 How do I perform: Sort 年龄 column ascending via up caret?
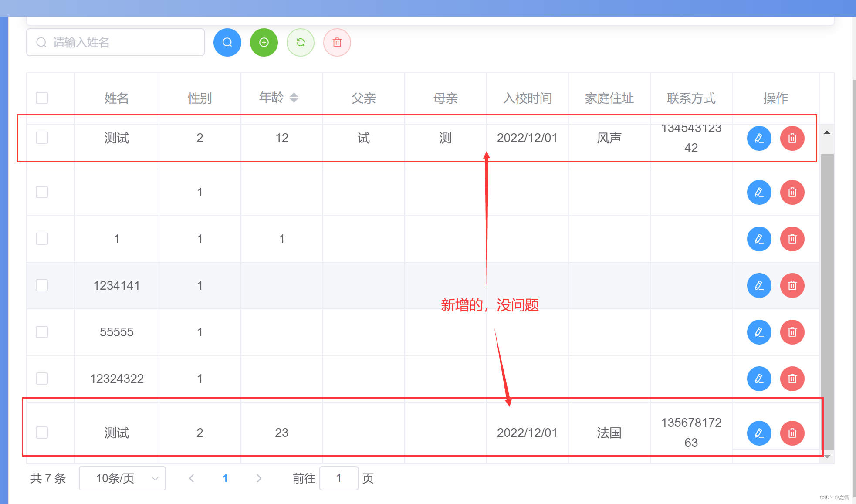[x=294, y=94]
